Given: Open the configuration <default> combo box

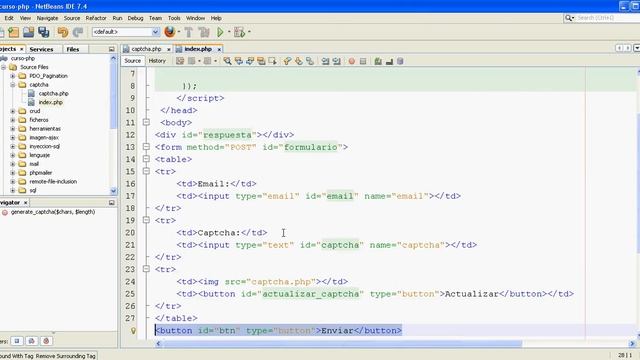Looking at the screenshot, I should pyautogui.click(x=126, y=32).
